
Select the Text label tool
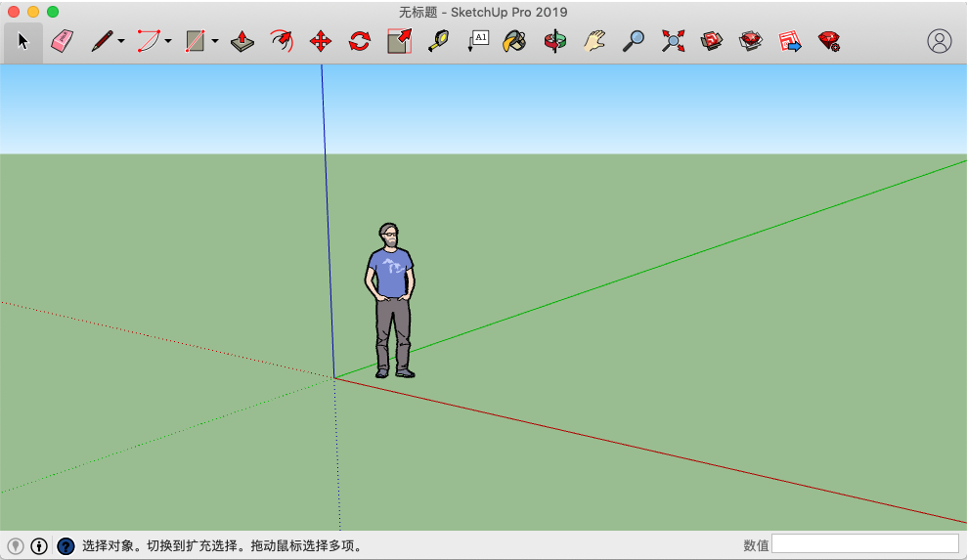click(x=478, y=41)
